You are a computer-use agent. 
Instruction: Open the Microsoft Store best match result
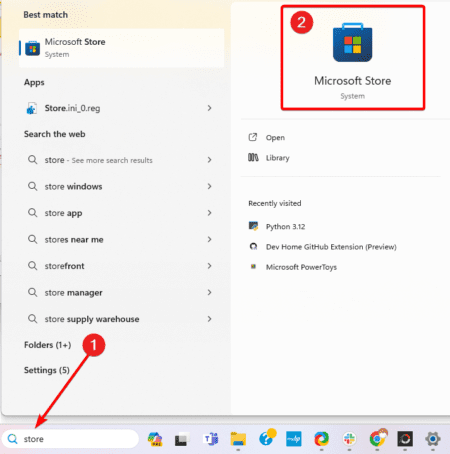[x=121, y=48]
